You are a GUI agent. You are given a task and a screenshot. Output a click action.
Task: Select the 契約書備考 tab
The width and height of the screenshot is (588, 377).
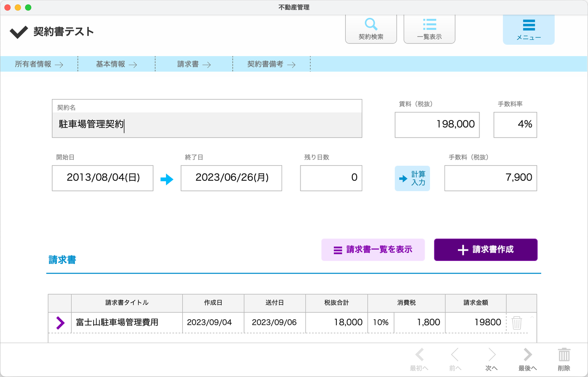coord(271,64)
